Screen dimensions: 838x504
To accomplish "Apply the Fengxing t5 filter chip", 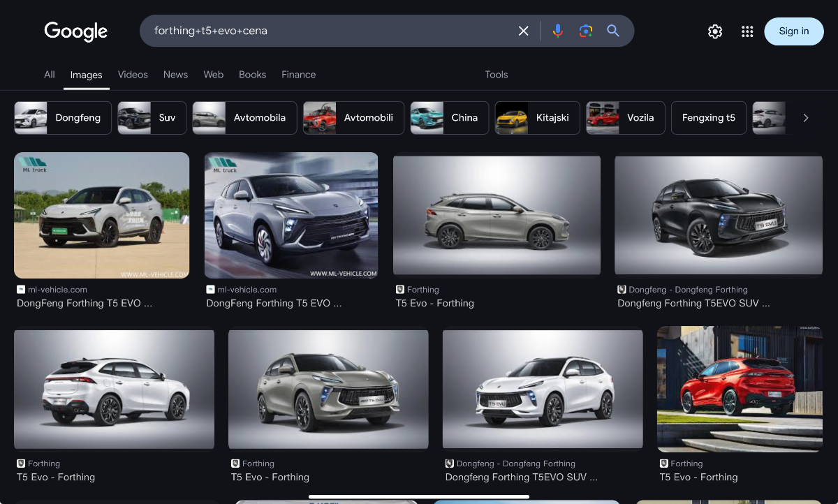I will [708, 118].
